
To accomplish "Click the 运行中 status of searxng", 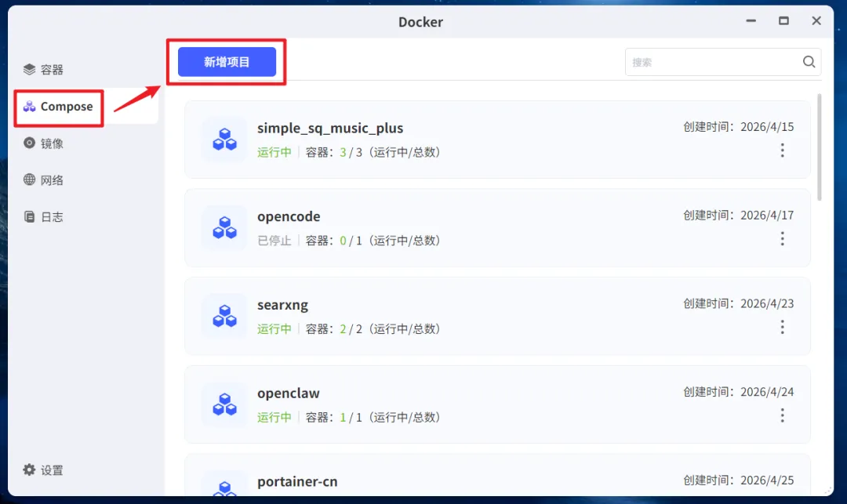I will 274,329.
